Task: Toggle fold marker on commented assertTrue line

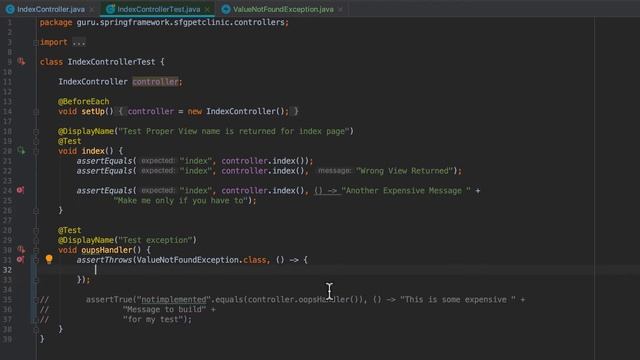Action: pyautogui.click(x=36, y=300)
